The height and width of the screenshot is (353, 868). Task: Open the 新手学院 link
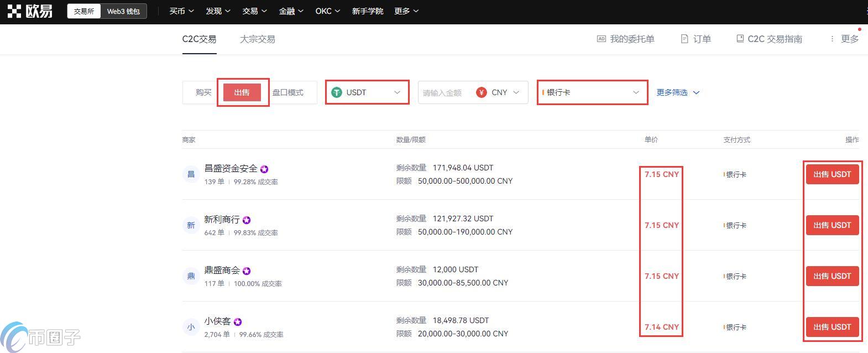pos(367,11)
